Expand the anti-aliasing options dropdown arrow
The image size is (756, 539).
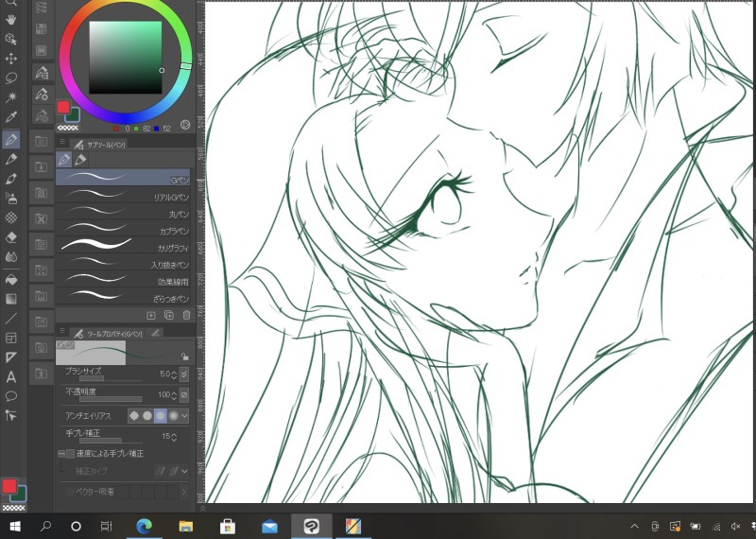[184, 415]
